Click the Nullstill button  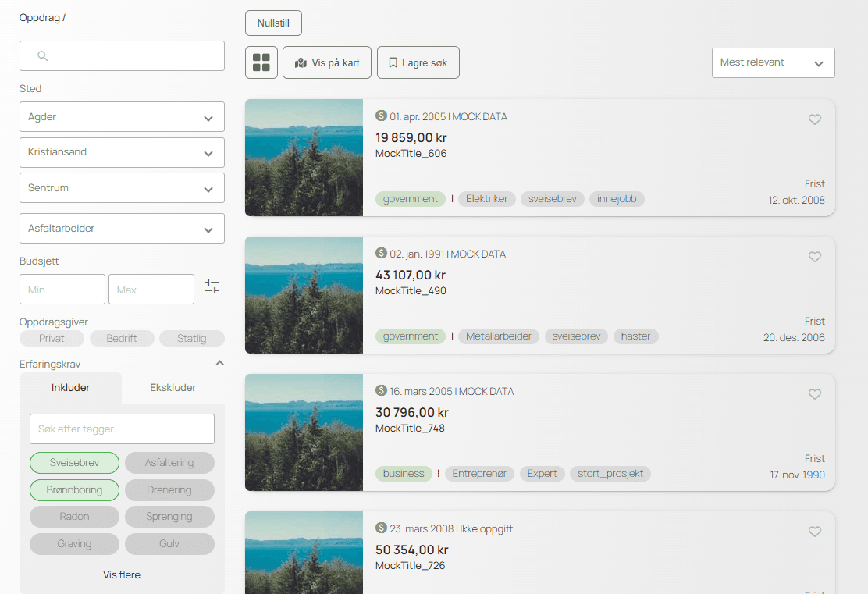273,23
